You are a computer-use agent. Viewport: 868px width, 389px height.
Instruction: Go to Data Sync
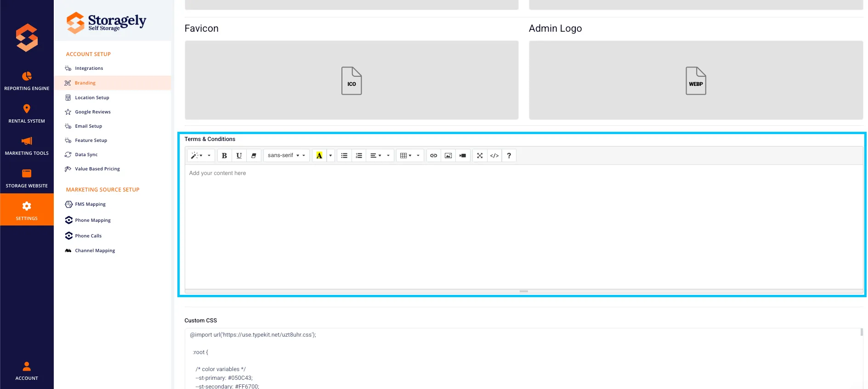[x=86, y=155]
